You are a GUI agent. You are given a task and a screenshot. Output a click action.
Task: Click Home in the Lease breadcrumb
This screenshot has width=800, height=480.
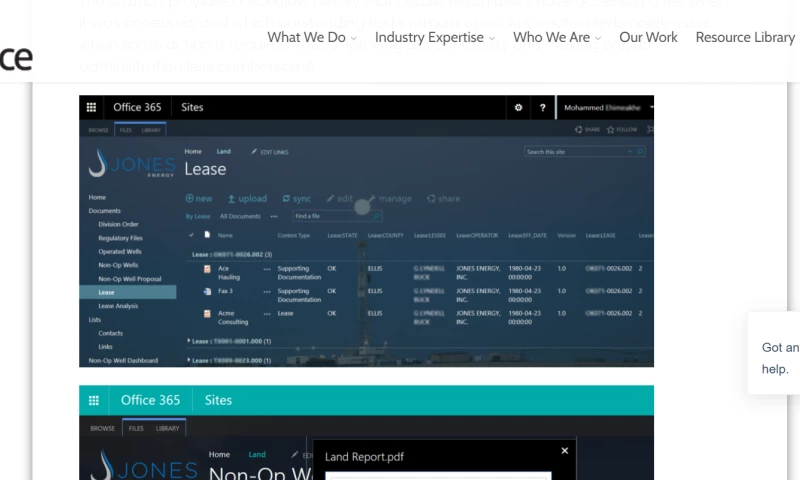193,151
